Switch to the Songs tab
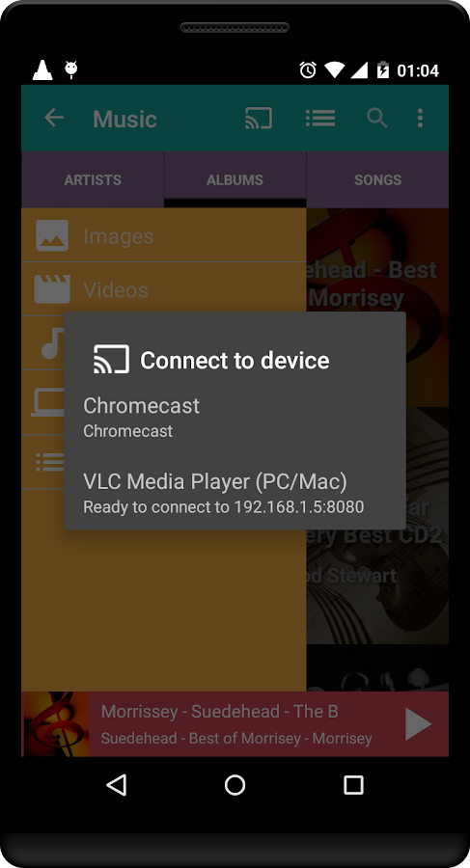 pos(377,180)
